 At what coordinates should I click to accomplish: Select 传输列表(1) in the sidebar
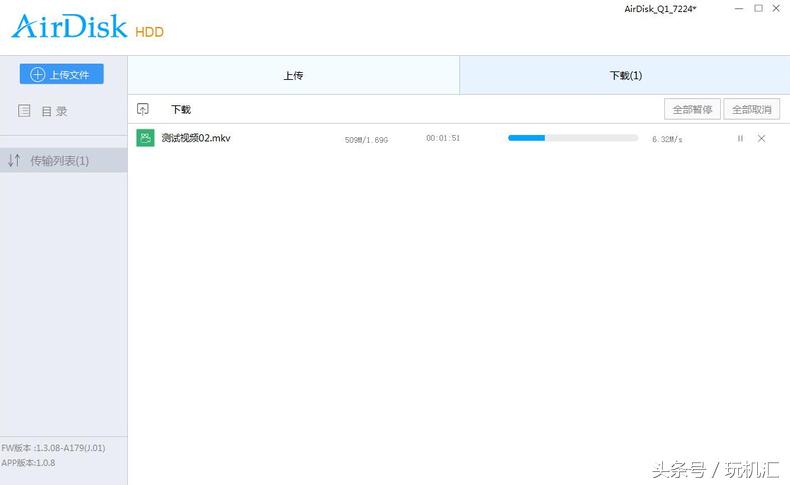pyautogui.click(x=63, y=160)
